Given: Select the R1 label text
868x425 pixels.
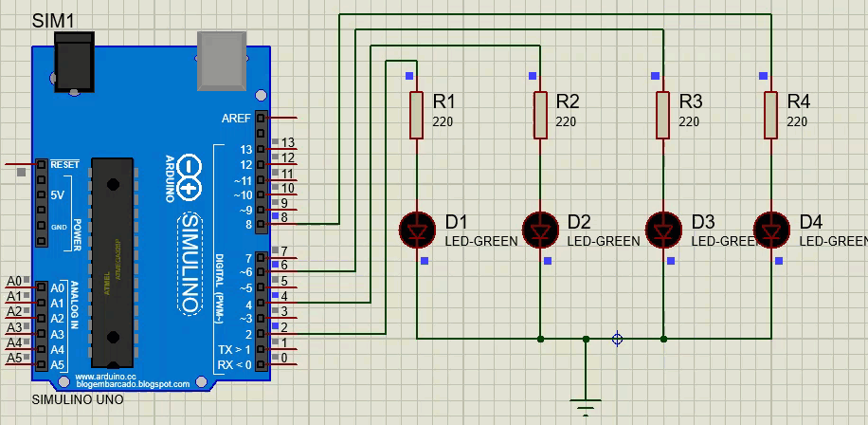Looking at the screenshot, I should point(444,102).
